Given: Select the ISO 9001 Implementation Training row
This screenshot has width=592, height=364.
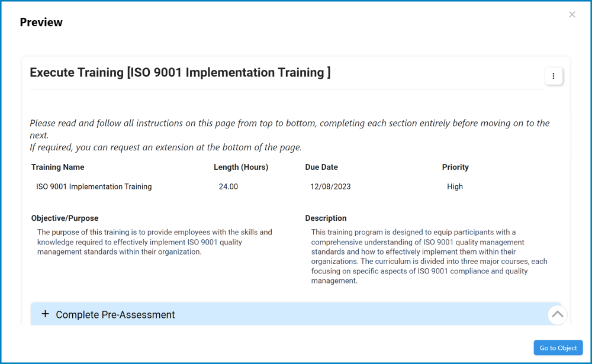Looking at the screenshot, I should (94, 186).
